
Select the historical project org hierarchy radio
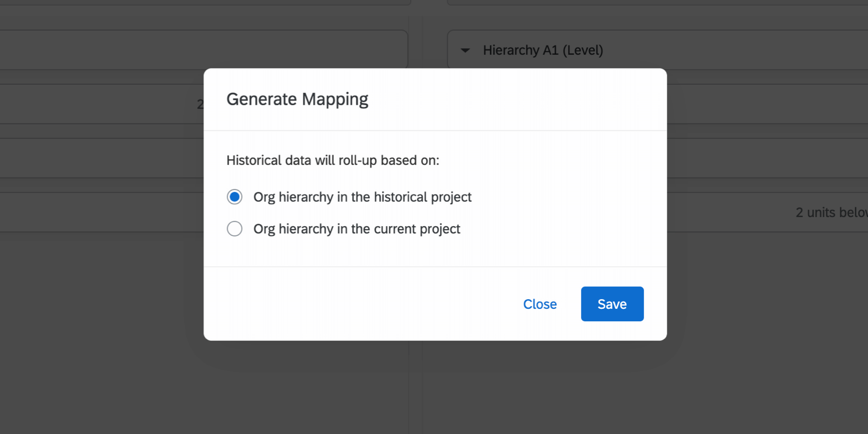234,197
